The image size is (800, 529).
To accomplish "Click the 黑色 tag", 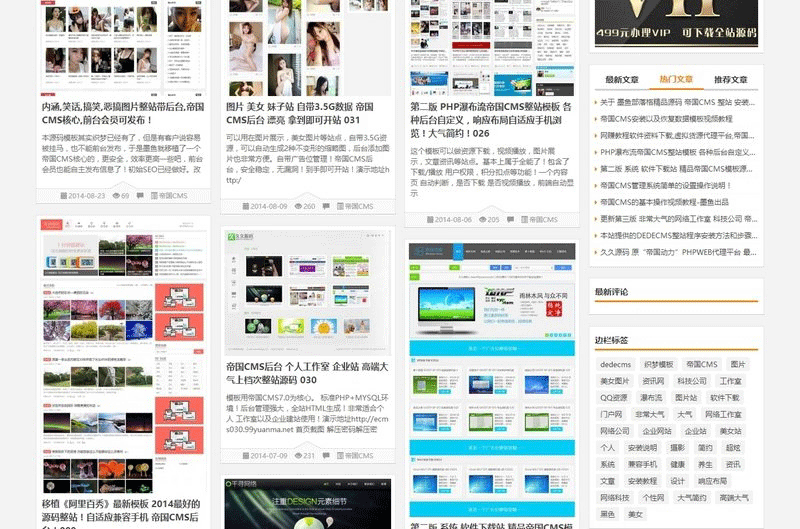I will click(x=608, y=514).
